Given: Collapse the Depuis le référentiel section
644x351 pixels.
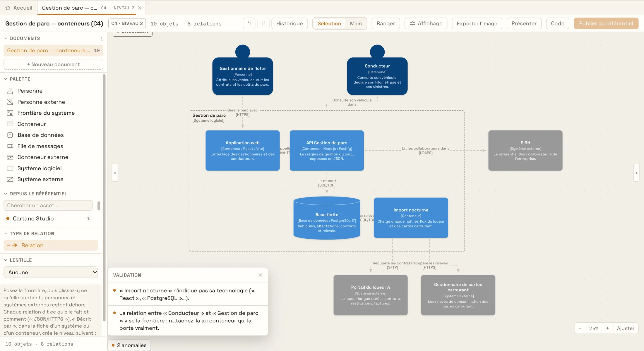Looking at the screenshot, I should click(x=6, y=194).
